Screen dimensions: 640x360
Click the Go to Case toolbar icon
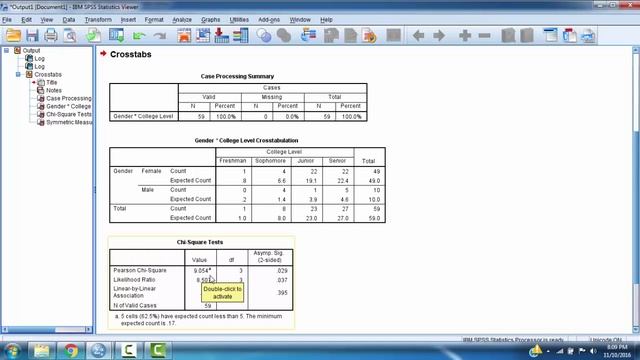[x=203, y=36]
